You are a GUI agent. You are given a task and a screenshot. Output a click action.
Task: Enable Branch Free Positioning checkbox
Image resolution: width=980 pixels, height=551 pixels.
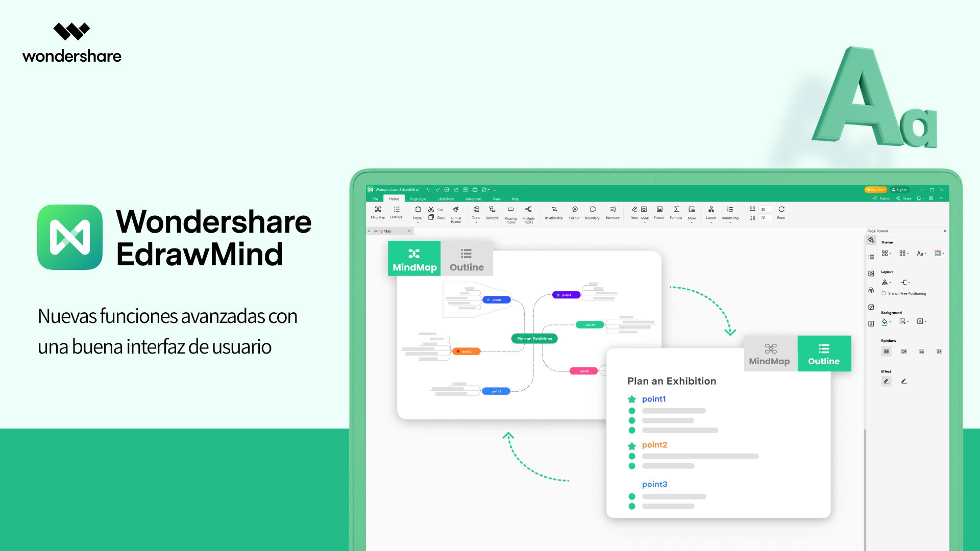884,293
